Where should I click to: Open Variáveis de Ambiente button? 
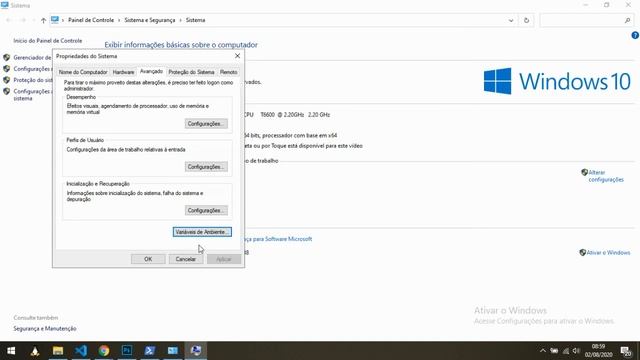pyautogui.click(x=202, y=232)
